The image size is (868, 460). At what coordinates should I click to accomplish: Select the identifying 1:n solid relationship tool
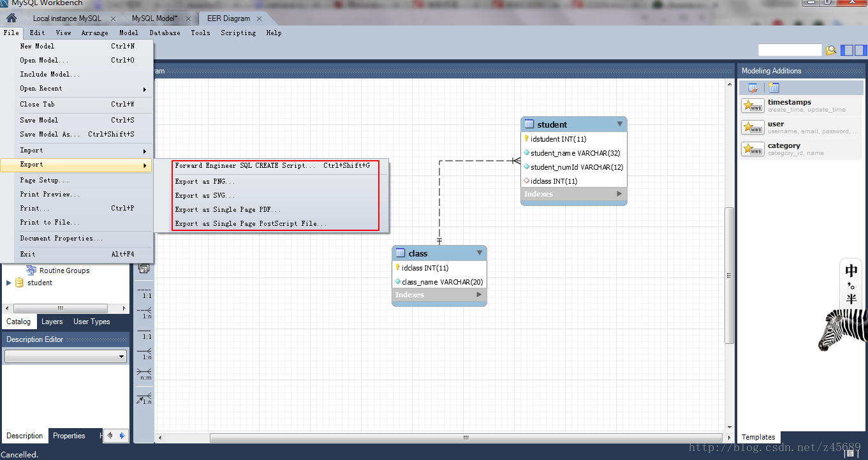(144, 353)
